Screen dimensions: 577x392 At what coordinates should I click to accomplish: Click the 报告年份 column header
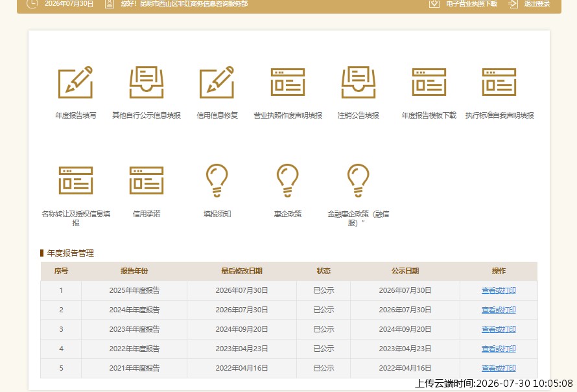tap(134, 271)
